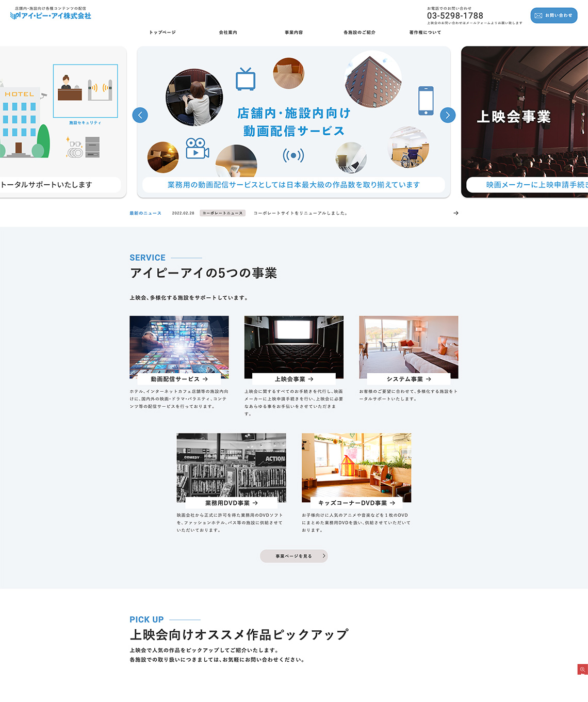
Task: Select the トップページ navigation item
Action: pyautogui.click(x=162, y=33)
